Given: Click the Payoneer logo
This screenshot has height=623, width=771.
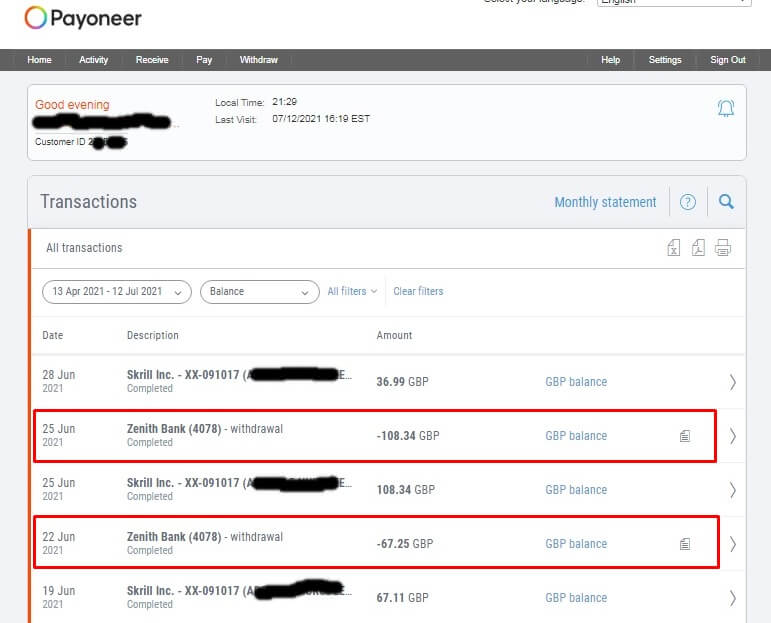Looking at the screenshot, I should [x=83, y=18].
